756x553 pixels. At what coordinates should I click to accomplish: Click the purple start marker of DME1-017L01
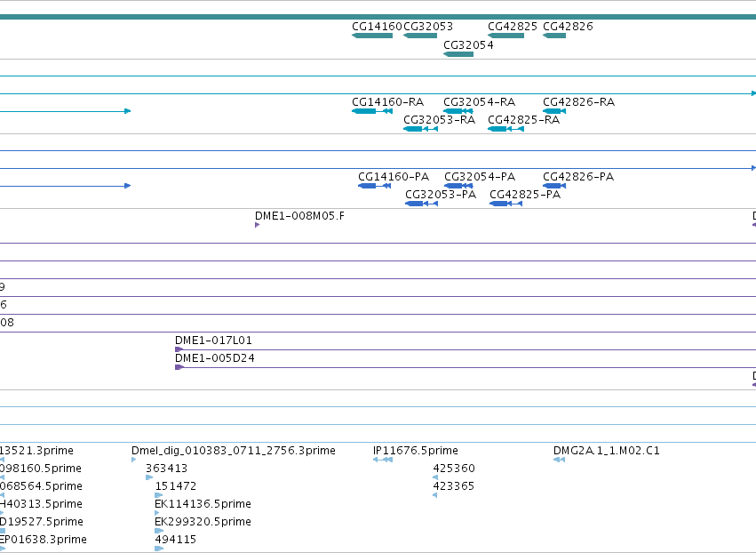click(x=179, y=349)
